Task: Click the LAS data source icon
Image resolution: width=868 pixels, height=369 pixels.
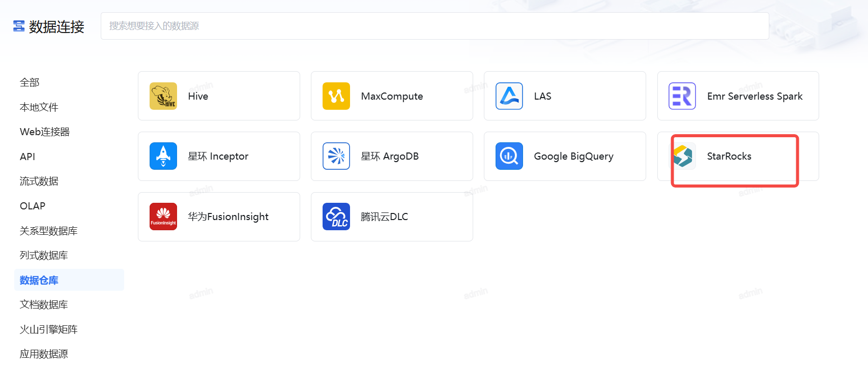Action: tap(509, 96)
